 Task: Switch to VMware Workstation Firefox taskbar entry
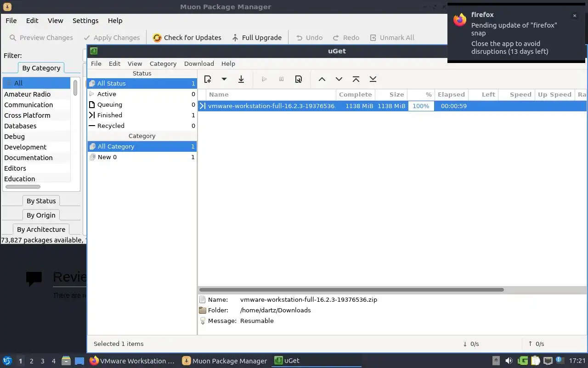(x=132, y=361)
